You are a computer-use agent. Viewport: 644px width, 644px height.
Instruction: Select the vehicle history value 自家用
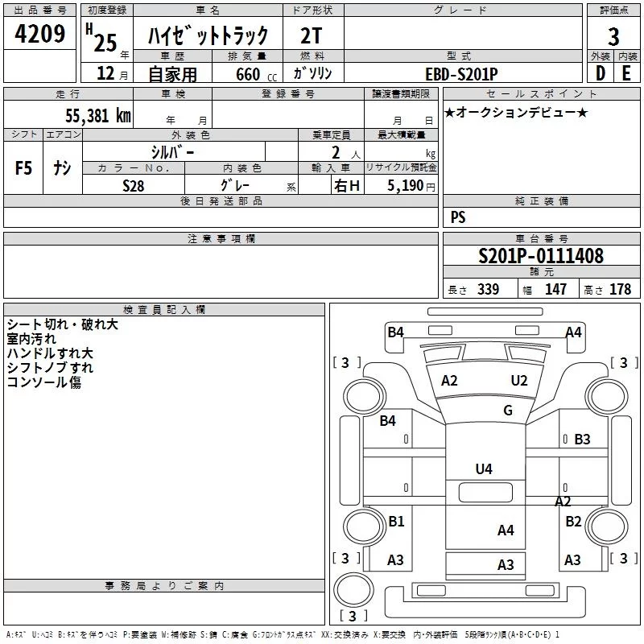coord(172,74)
